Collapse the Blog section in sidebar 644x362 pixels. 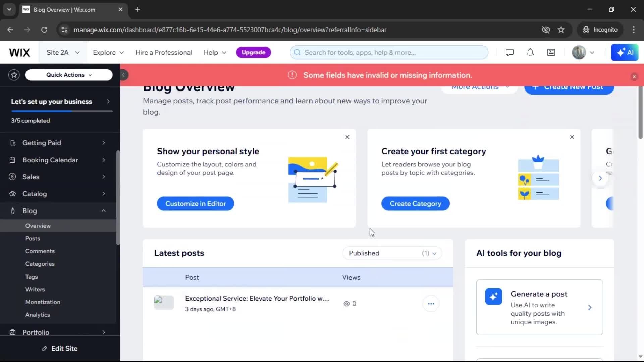pyautogui.click(x=58, y=211)
